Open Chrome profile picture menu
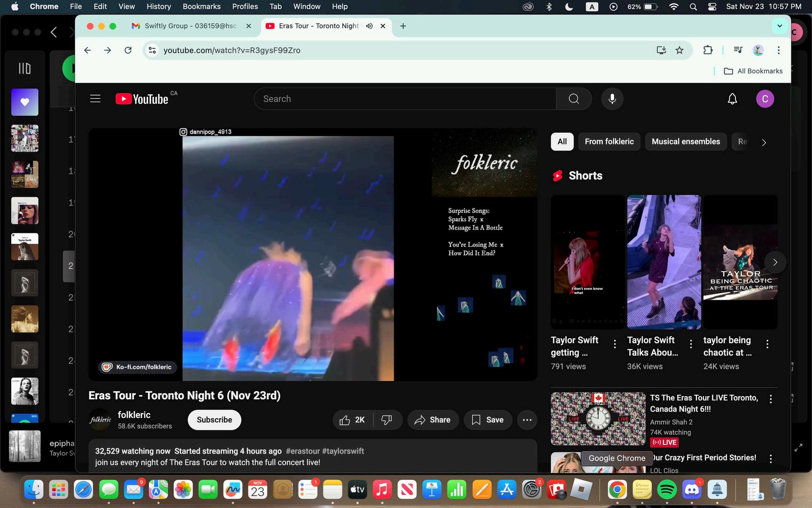 [x=758, y=50]
